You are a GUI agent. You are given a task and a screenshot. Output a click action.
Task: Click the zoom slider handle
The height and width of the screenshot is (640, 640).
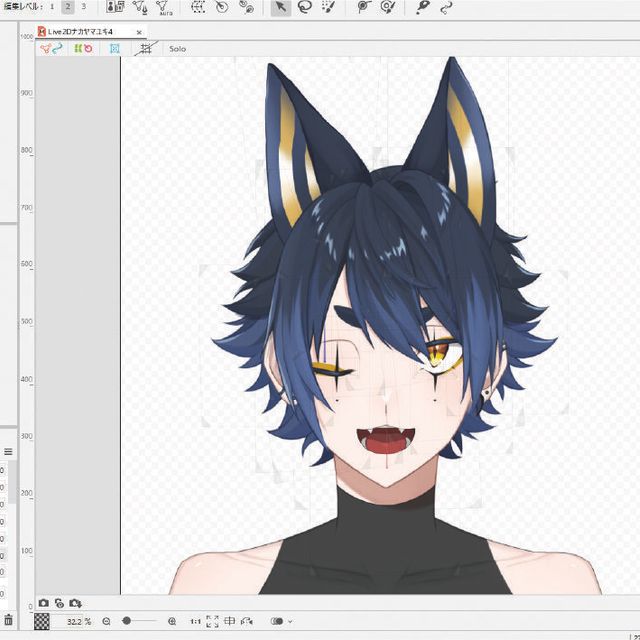point(127,621)
